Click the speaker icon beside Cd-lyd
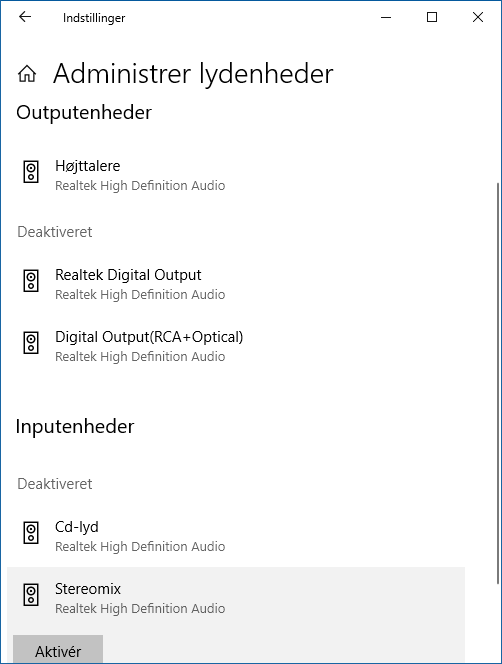 click(31, 533)
